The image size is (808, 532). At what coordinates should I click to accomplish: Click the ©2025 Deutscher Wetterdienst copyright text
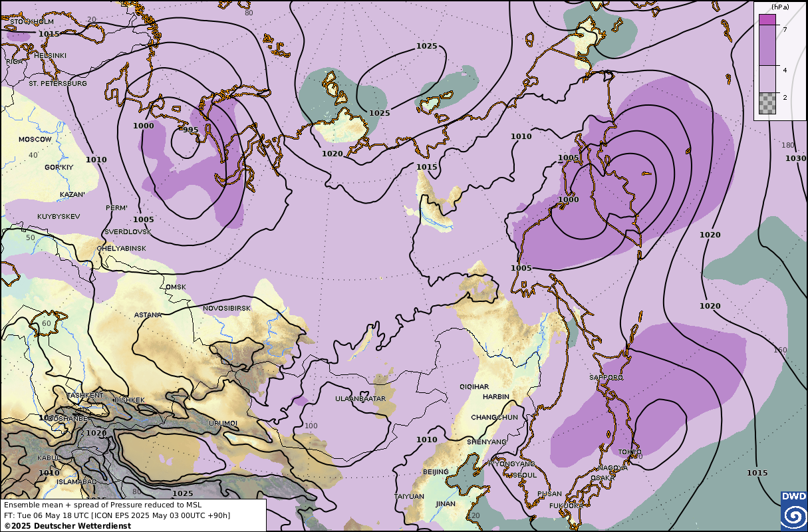click(67, 525)
